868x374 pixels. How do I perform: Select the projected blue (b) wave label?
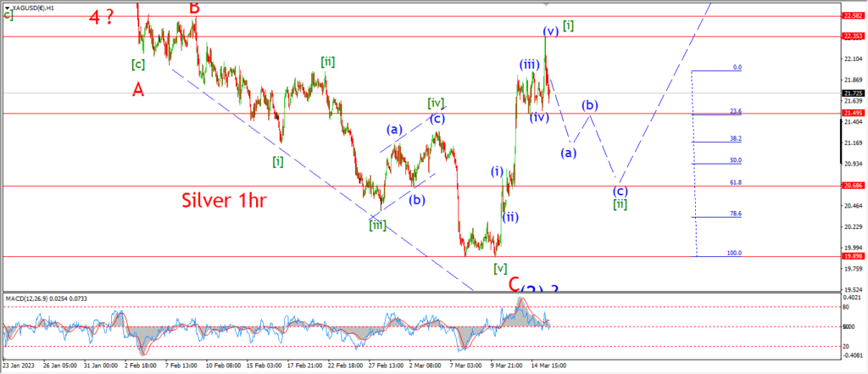[589, 105]
